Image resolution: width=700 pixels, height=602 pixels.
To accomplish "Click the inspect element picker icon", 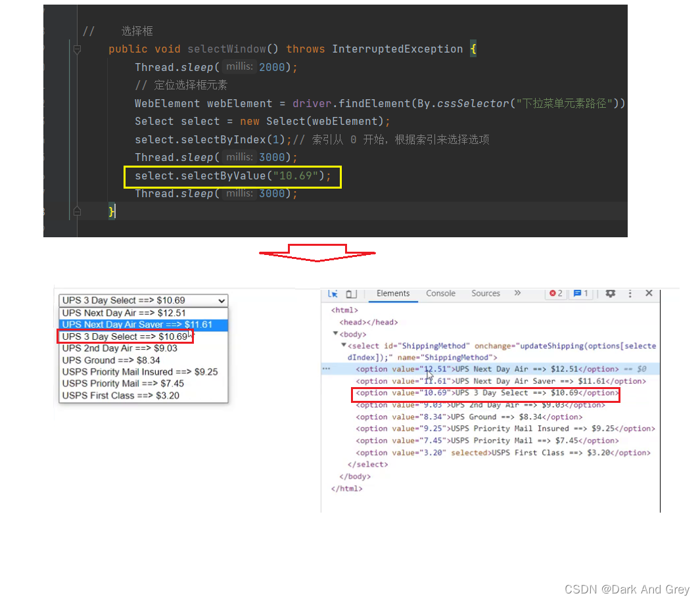I will [333, 294].
